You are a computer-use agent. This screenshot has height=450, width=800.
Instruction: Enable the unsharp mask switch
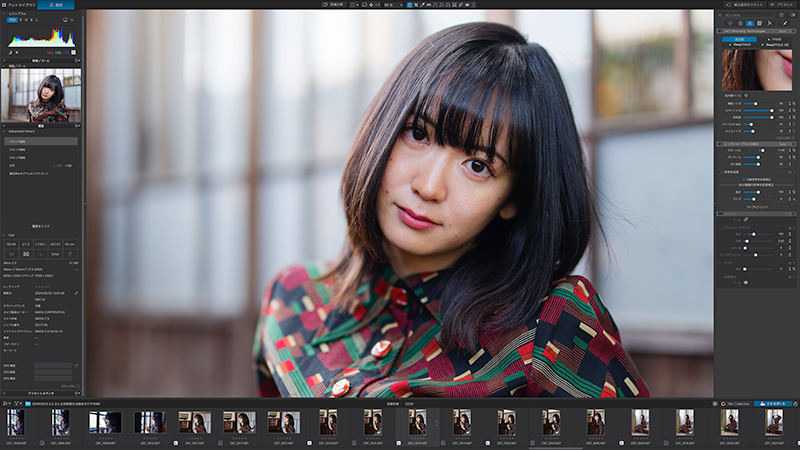(721, 228)
